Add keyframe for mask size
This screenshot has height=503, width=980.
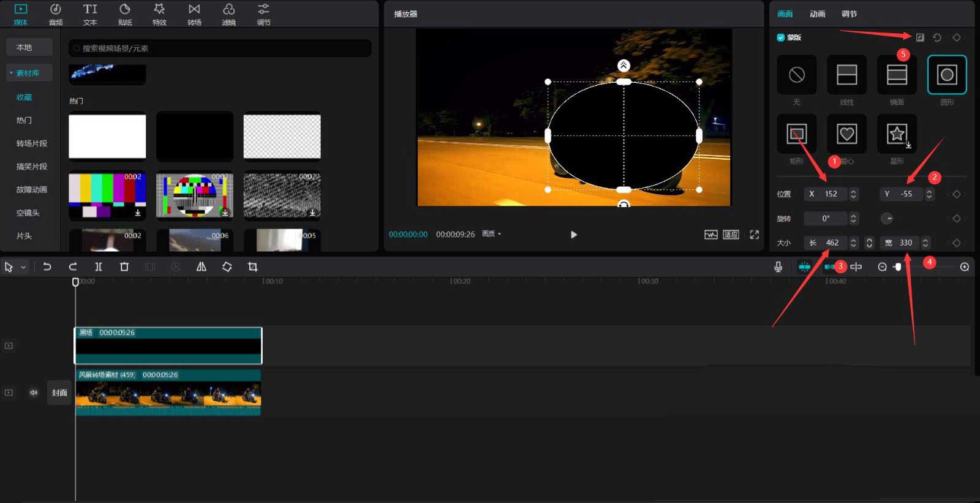pos(956,243)
